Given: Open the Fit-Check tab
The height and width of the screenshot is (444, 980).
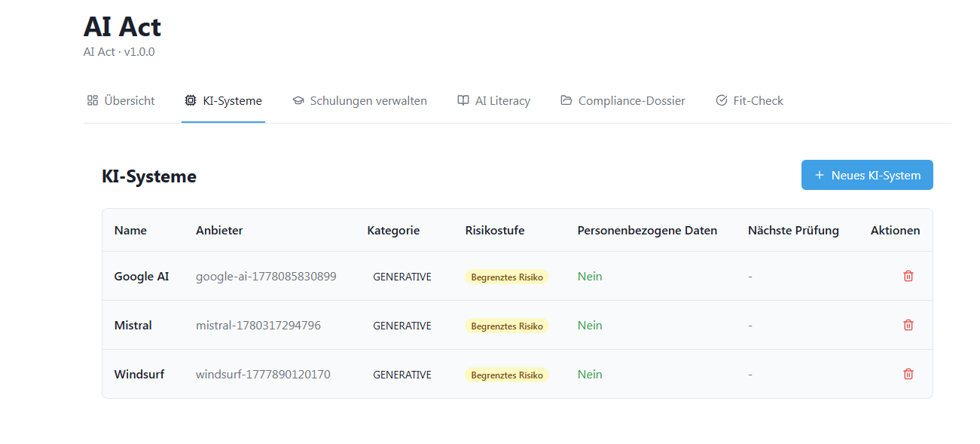Looking at the screenshot, I should [x=750, y=101].
